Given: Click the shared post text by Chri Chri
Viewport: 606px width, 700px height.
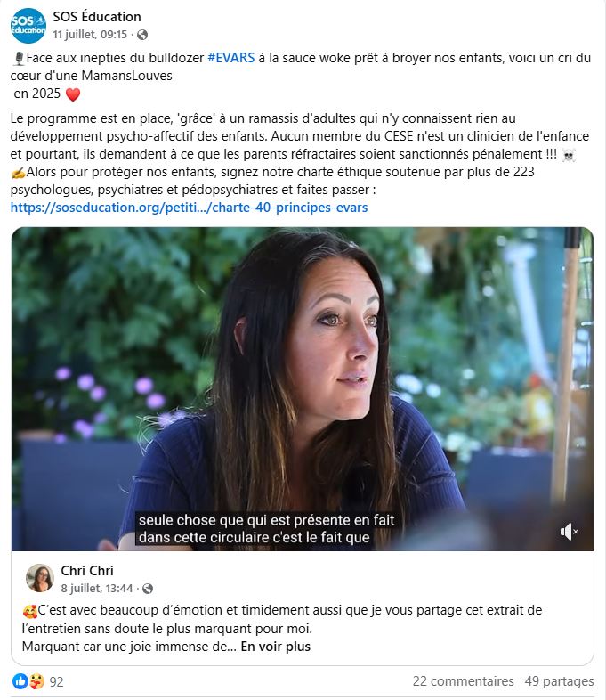Looking at the screenshot, I should pyautogui.click(x=282, y=628).
